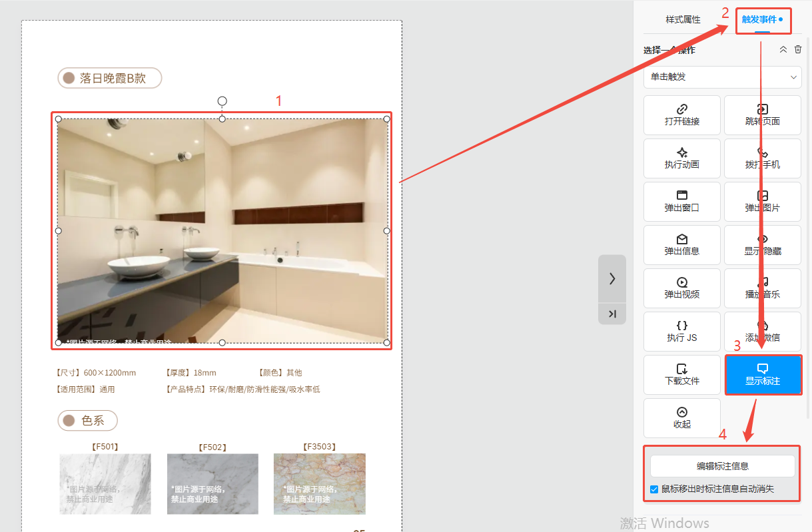Click the trash icon to delete the action
The image size is (812, 532).
point(798,50)
